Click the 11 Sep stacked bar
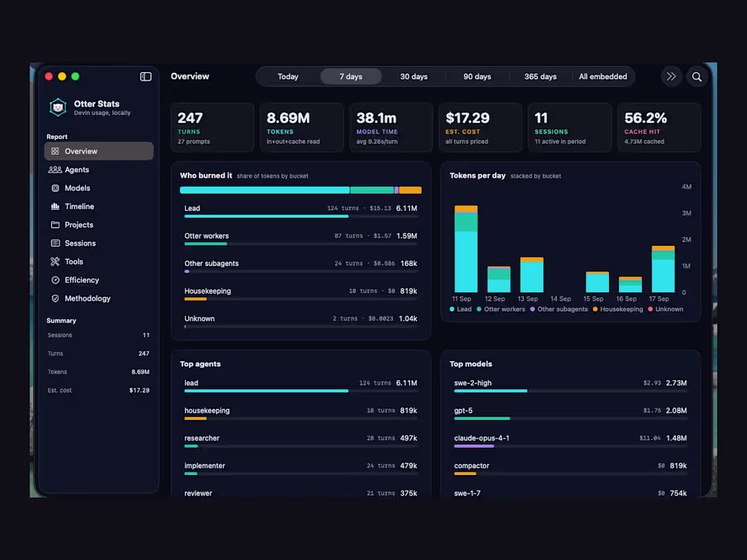The image size is (747, 560). tap(466, 249)
